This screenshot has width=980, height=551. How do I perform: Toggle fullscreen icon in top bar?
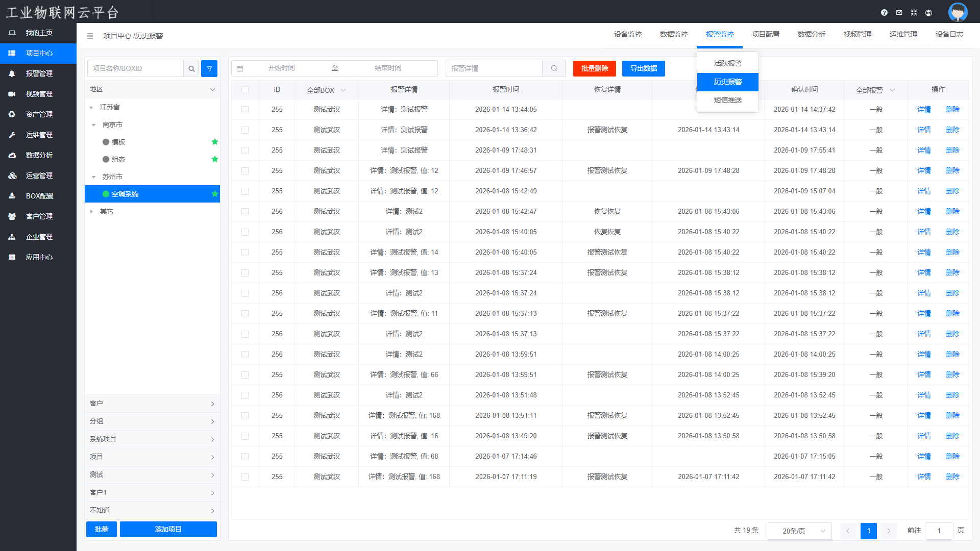[x=914, y=13]
